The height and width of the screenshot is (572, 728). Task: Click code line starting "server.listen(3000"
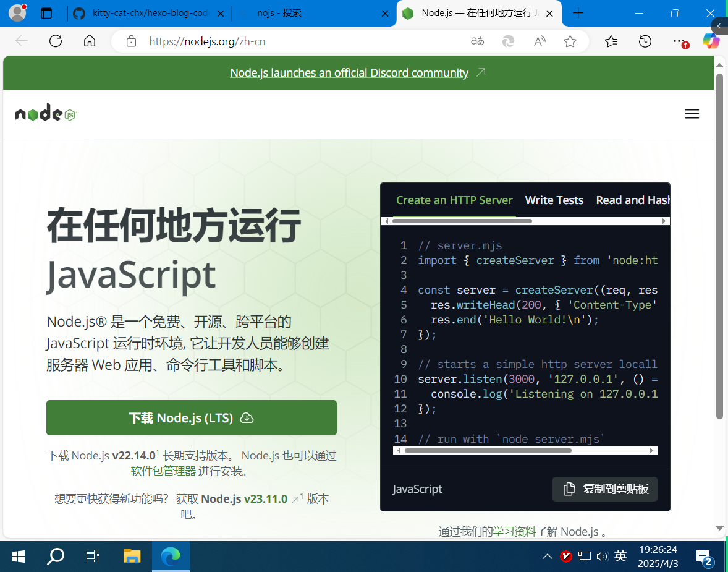[538, 379]
